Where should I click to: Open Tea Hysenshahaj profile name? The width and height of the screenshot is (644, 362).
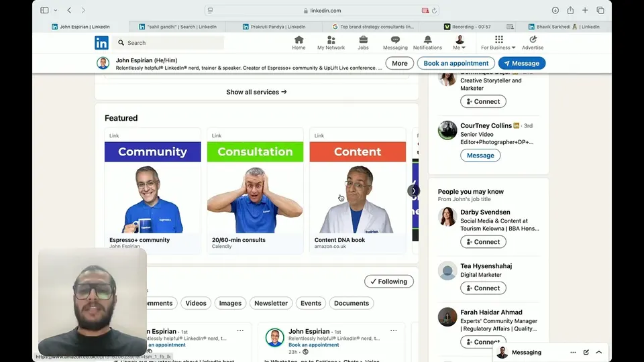coord(486,266)
